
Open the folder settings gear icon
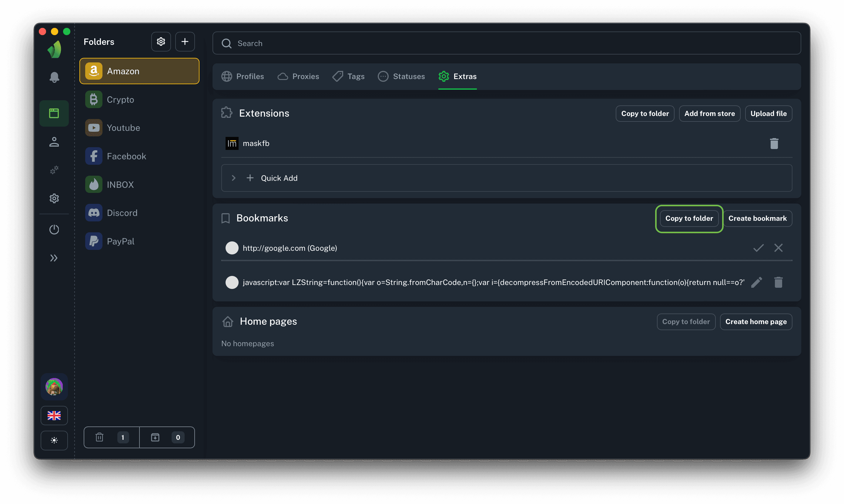pos(161,42)
